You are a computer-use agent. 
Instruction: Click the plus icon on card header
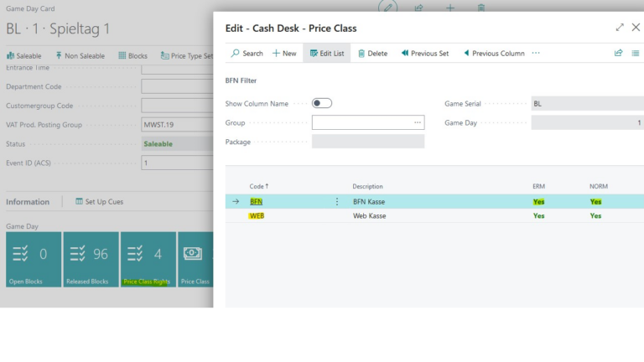click(450, 8)
